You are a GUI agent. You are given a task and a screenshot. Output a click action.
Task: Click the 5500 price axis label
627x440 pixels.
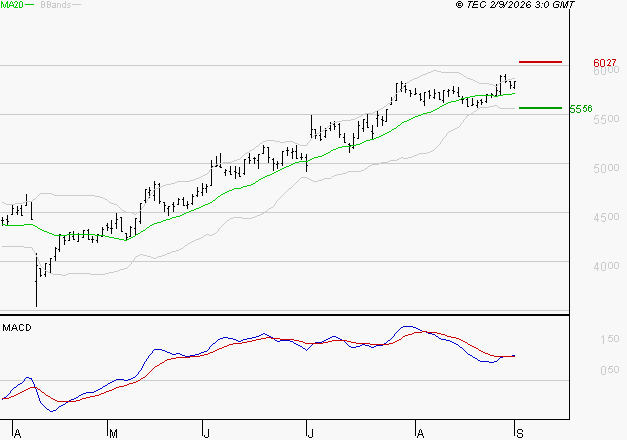coord(606,119)
